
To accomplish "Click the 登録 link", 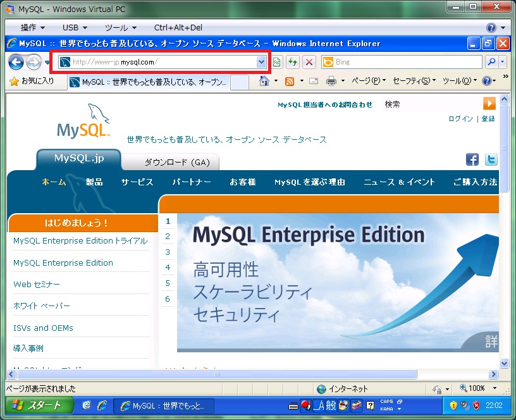I will 488,118.
